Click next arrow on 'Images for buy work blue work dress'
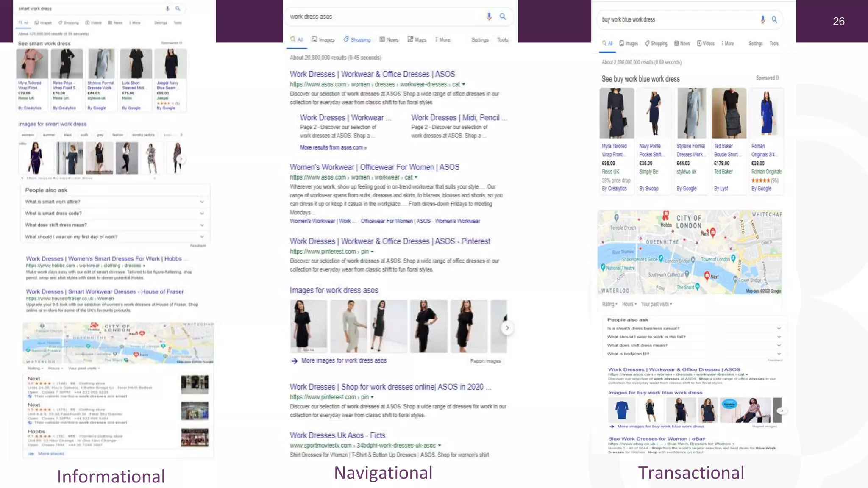This screenshot has height=488, width=868. click(782, 410)
